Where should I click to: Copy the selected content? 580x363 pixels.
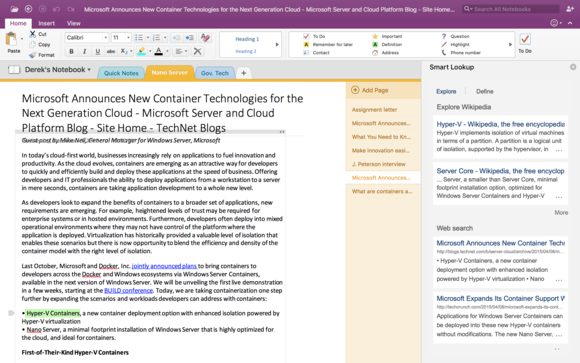[40, 44]
